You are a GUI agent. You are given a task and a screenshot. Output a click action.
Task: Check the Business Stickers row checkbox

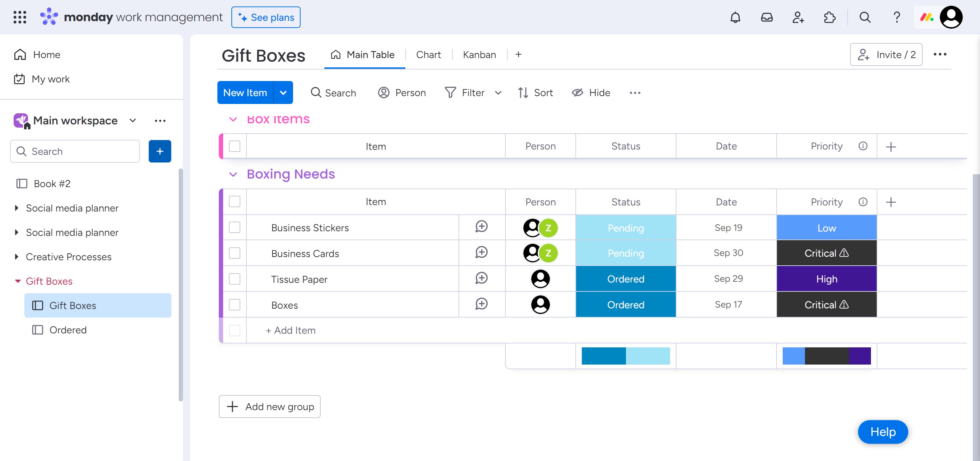coord(234,228)
